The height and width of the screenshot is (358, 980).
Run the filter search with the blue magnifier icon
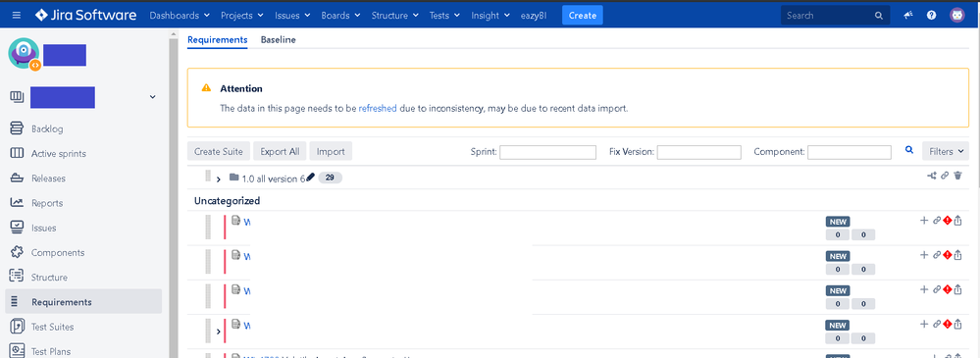[x=909, y=150]
